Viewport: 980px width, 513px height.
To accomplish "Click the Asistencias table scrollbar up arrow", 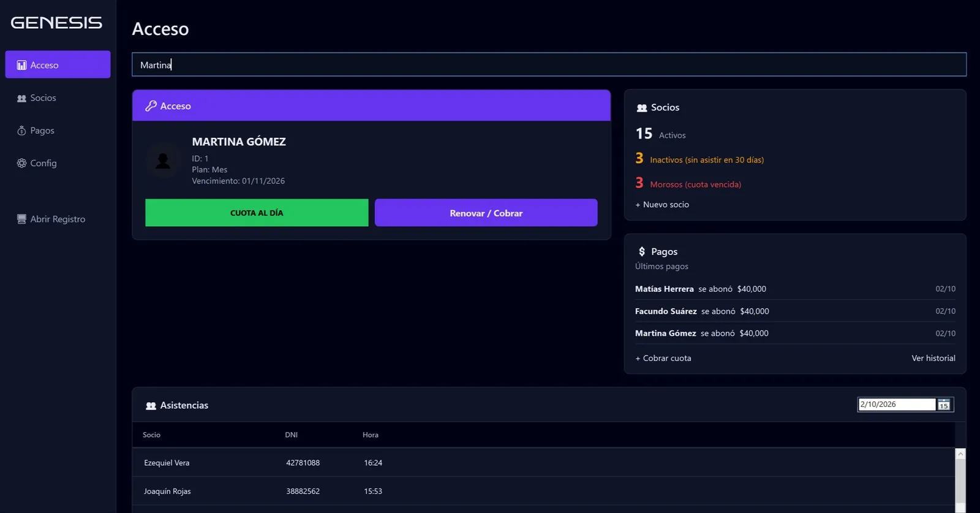I will [x=960, y=454].
